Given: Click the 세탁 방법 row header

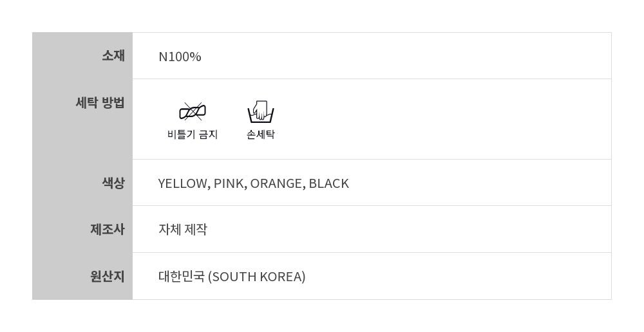Looking at the screenshot, I should 100,102.
